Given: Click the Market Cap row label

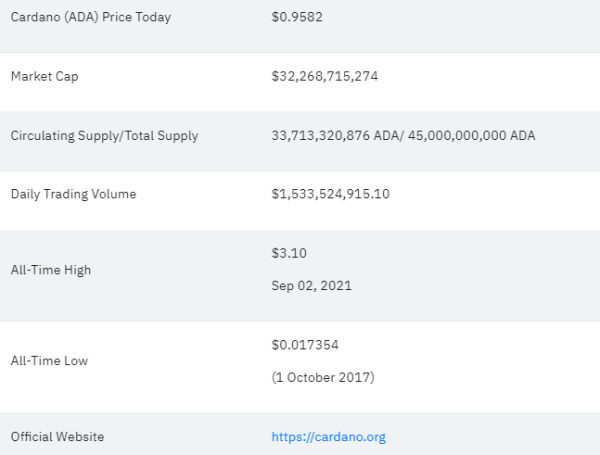Looking at the screenshot, I should click(44, 76).
